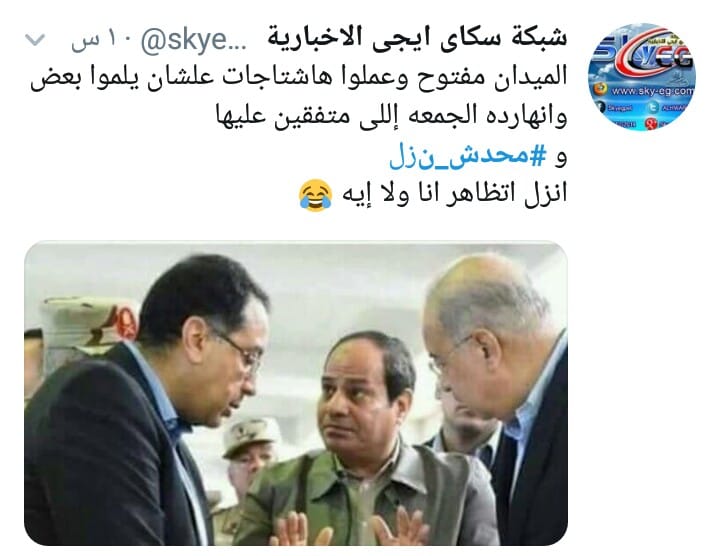Click the www.sky-eg.com text inside the avatar
This screenshot has width=720, height=556.
(x=653, y=91)
